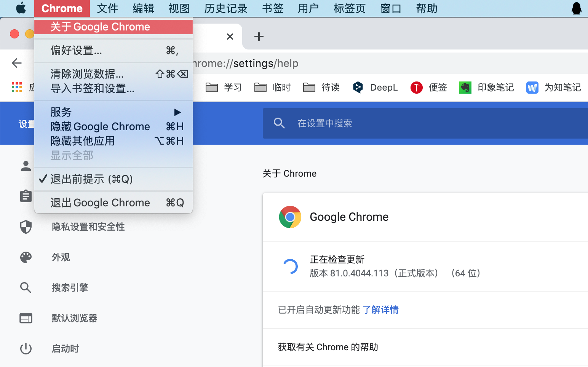Select 隐藏其他应用 menu item

pyautogui.click(x=113, y=141)
